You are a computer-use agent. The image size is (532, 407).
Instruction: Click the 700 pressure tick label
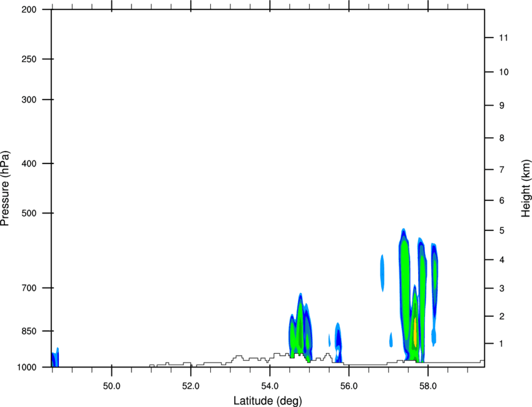coord(29,288)
